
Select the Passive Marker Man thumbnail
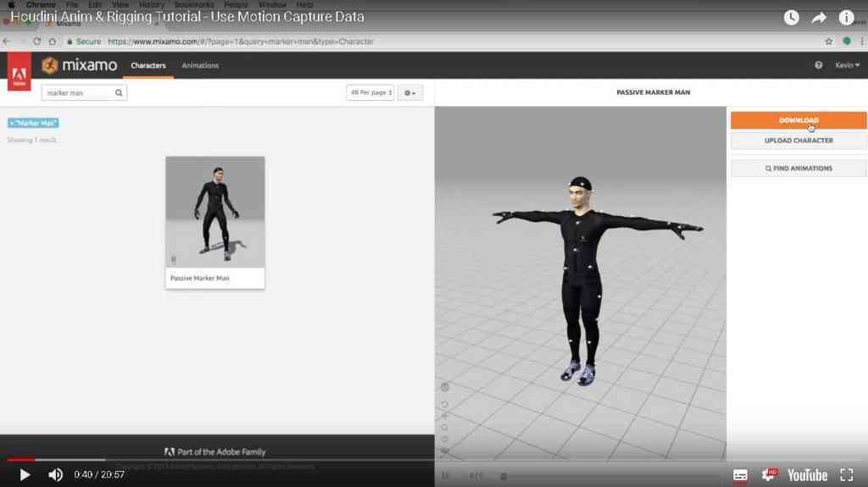tap(215, 212)
